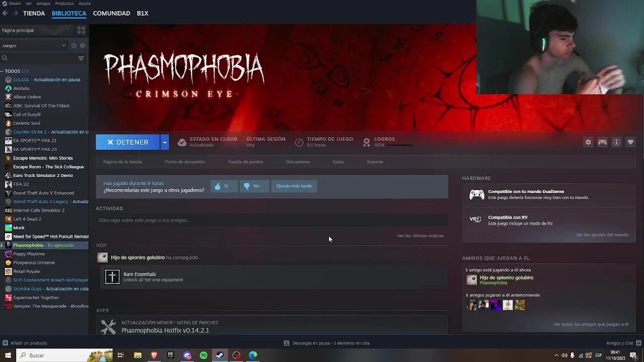Open the B1X profile menu

(142, 13)
